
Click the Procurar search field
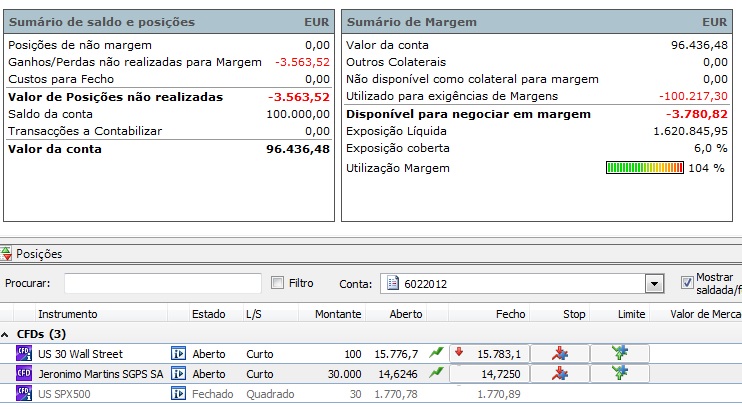click(x=163, y=284)
